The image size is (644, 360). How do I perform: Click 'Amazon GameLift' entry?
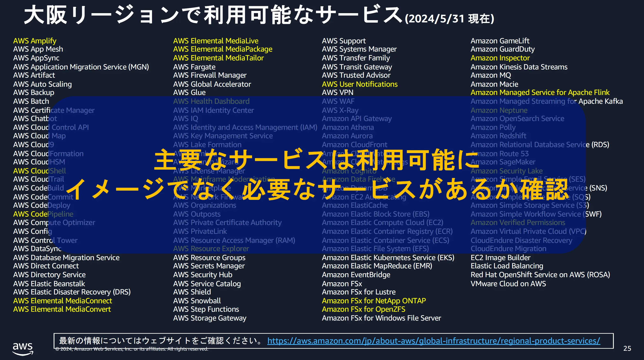click(x=500, y=41)
